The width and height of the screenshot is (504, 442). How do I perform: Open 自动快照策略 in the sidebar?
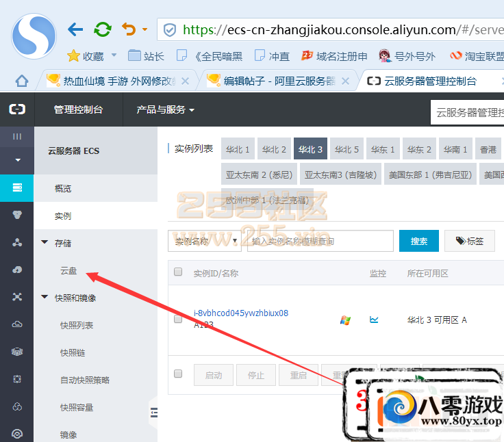click(x=85, y=380)
